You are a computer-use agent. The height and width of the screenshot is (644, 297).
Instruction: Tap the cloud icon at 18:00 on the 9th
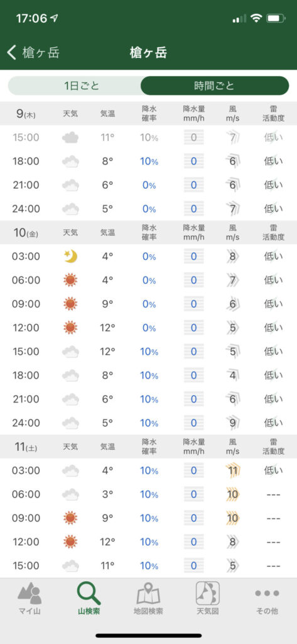[70, 162]
